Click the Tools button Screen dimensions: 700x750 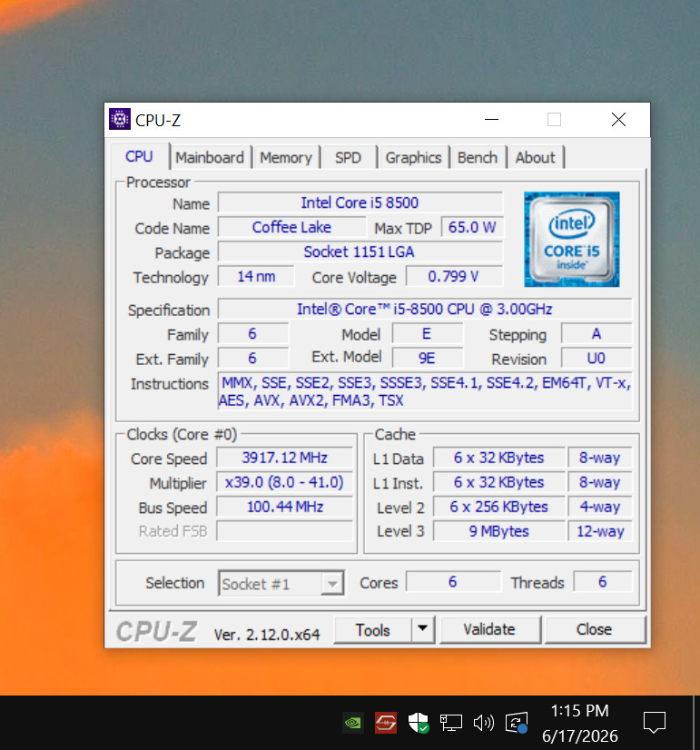373,630
